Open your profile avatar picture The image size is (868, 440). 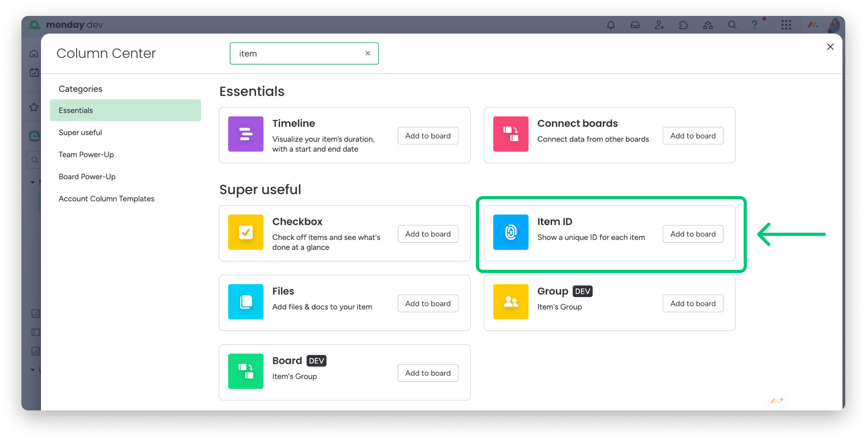pos(832,25)
